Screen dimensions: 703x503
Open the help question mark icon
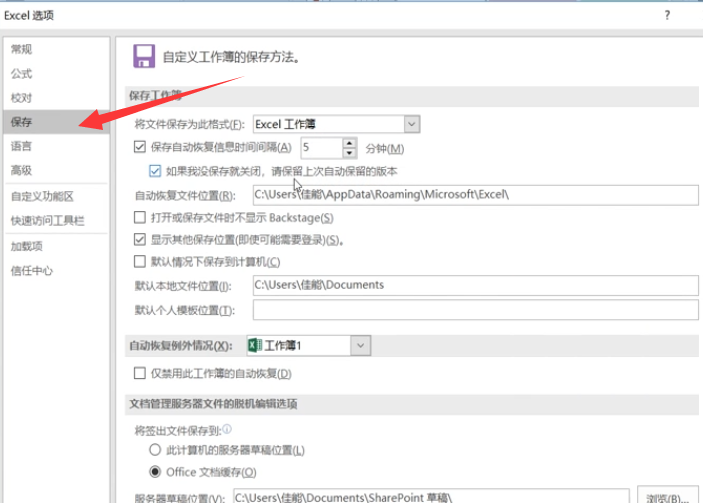667,15
